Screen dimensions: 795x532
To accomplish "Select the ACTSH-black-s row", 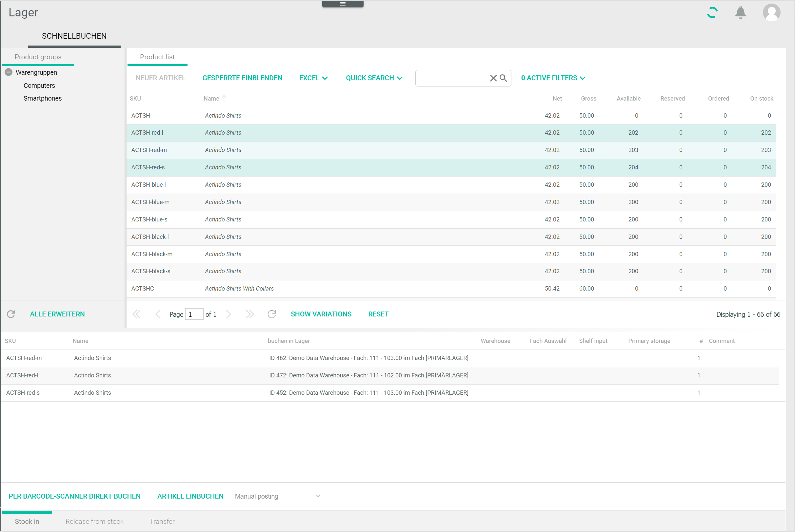I will 451,272.
